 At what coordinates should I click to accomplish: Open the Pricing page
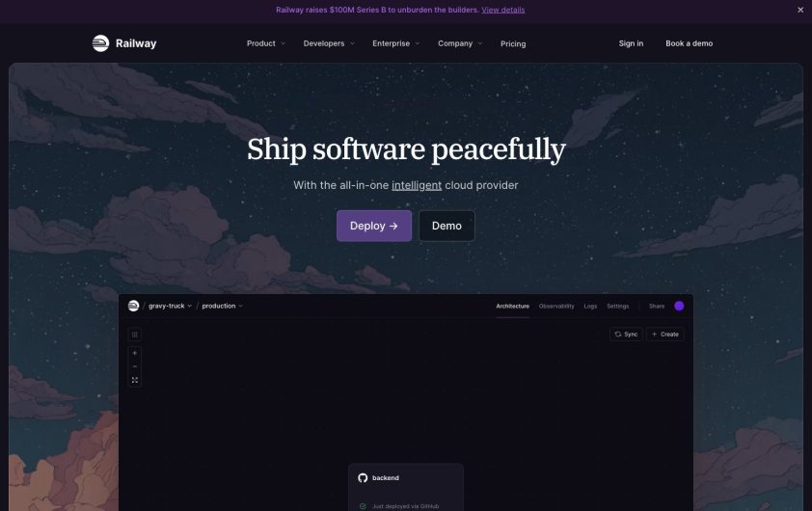(x=513, y=44)
